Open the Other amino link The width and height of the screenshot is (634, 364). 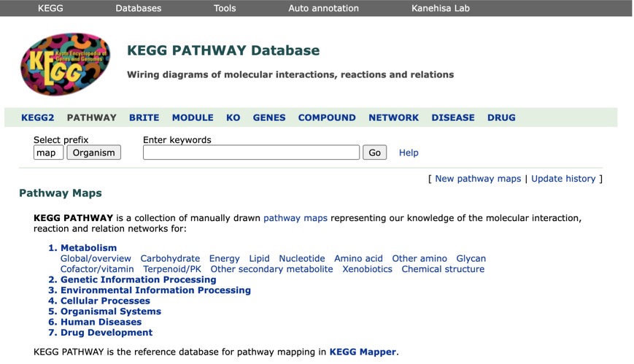420,258
